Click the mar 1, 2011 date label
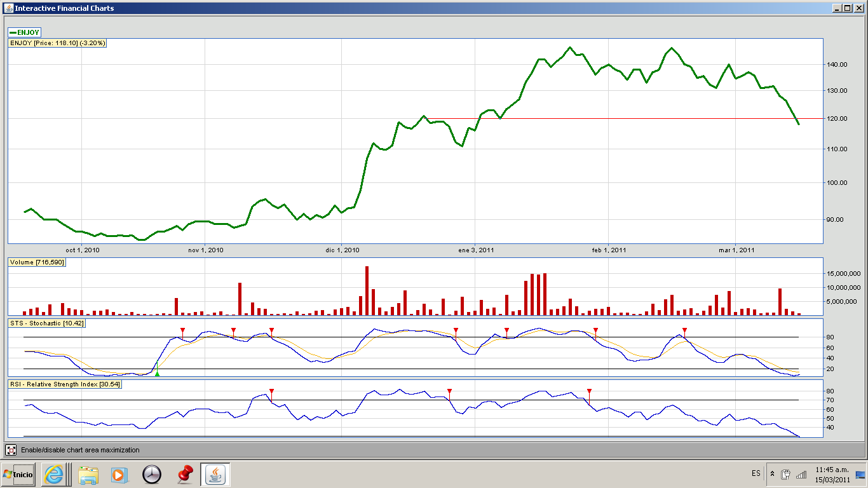Viewport: 868px width, 488px height. pos(736,250)
